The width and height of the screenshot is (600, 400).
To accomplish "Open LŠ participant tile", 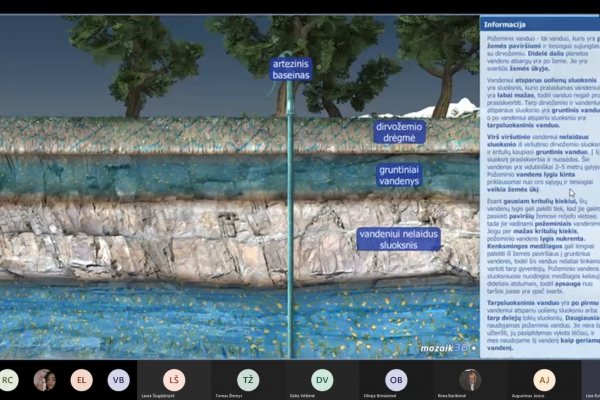I will point(174,380).
